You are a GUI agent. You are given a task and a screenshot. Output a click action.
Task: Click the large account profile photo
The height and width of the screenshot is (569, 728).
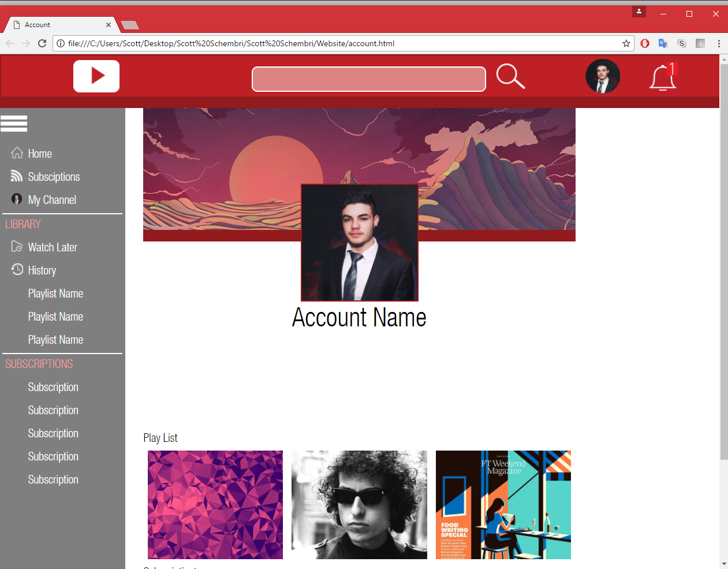click(x=360, y=243)
